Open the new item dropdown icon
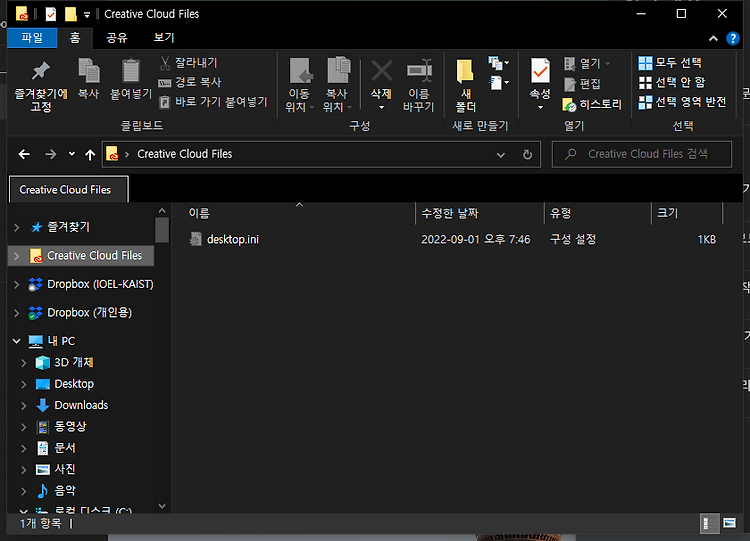 click(498, 63)
